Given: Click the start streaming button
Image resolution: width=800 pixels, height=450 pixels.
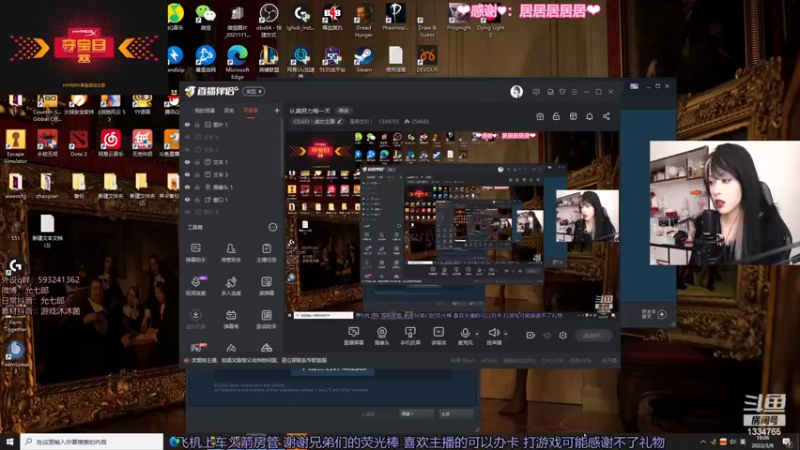Looking at the screenshot, I should pos(593,335).
